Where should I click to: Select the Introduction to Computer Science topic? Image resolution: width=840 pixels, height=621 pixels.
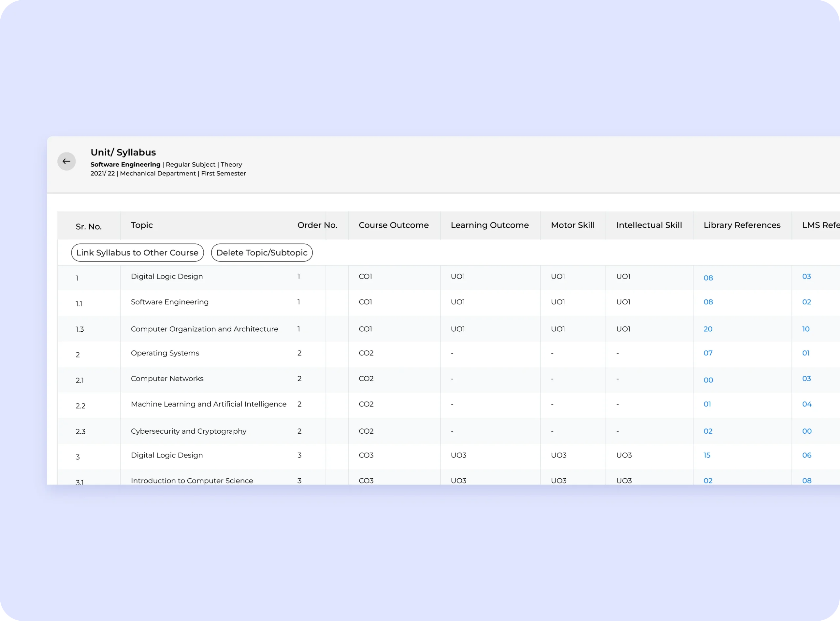pos(192,480)
